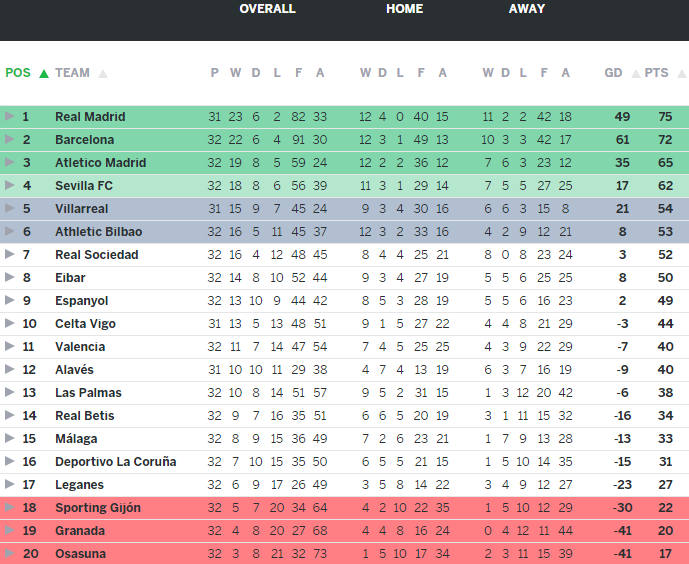Select the AWAY tab header
This screenshot has width=689, height=564.
pos(527,9)
